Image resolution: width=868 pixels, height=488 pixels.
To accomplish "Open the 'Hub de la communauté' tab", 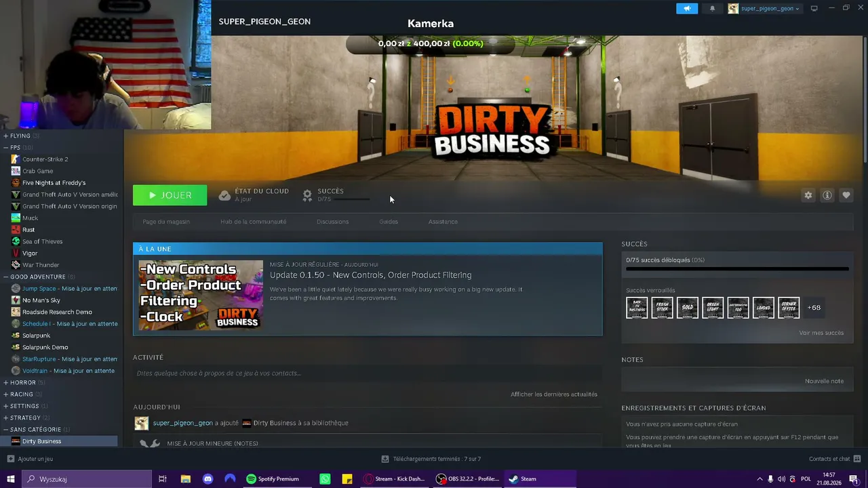I will click(253, 222).
